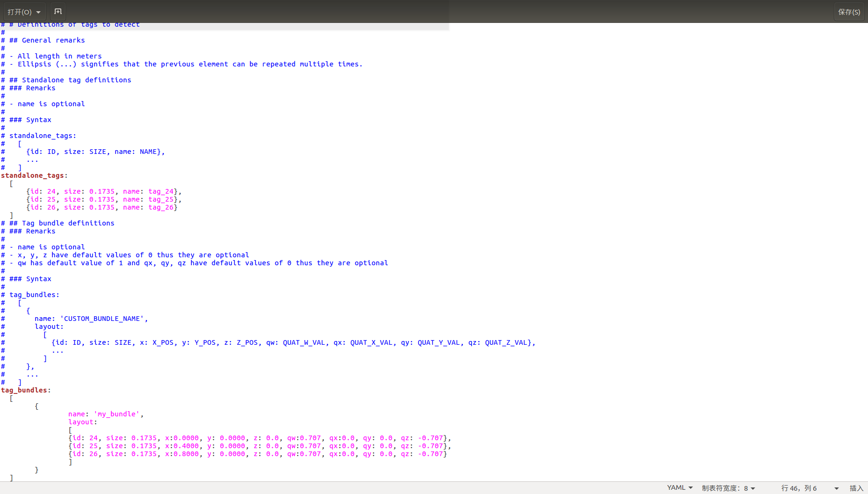Viewport: 868px width, 494px height.
Task: Click the 行46，列6 cursor position indicator
Action: [x=799, y=487]
